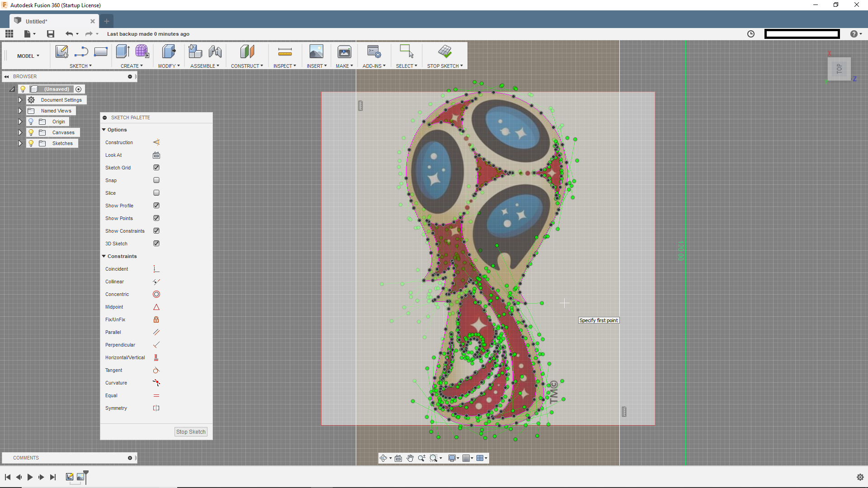Apply the Coincident constraint
This screenshot has width=868, height=488.
point(156,269)
